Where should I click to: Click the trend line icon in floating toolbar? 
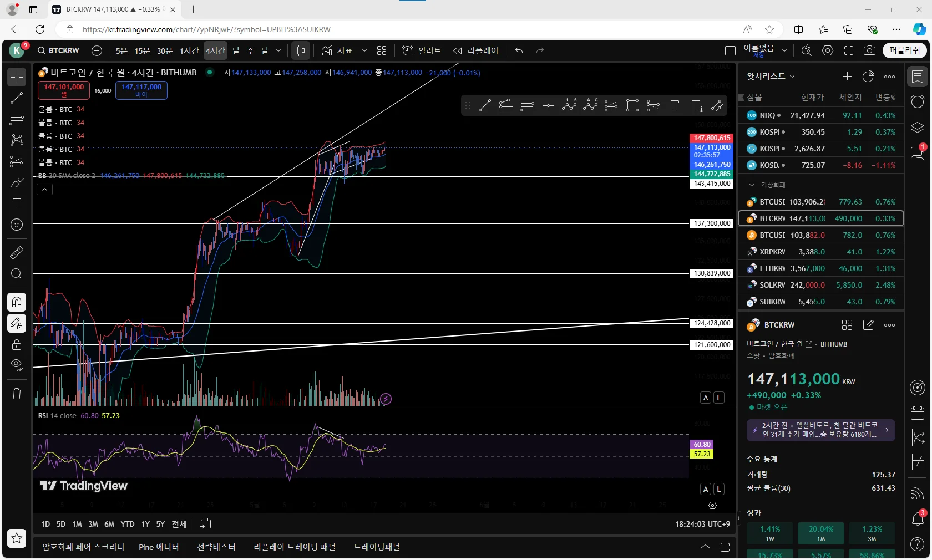point(485,105)
